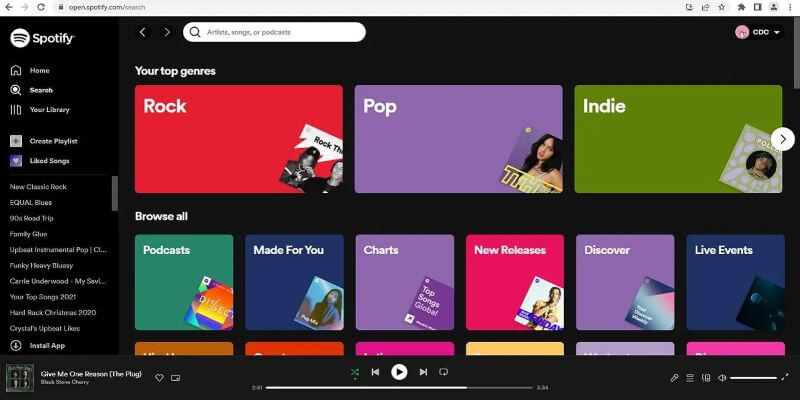
Task: Click Create Playlist plus icon
Action: click(16, 141)
